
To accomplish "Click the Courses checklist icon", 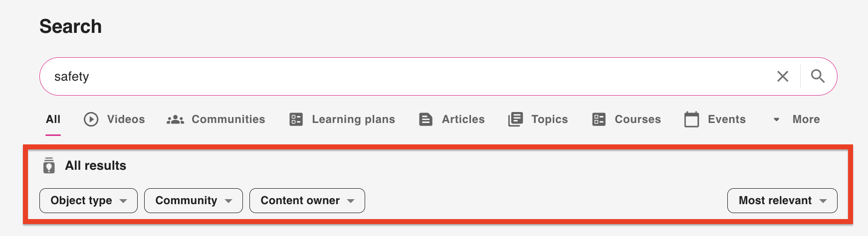I will (599, 119).
